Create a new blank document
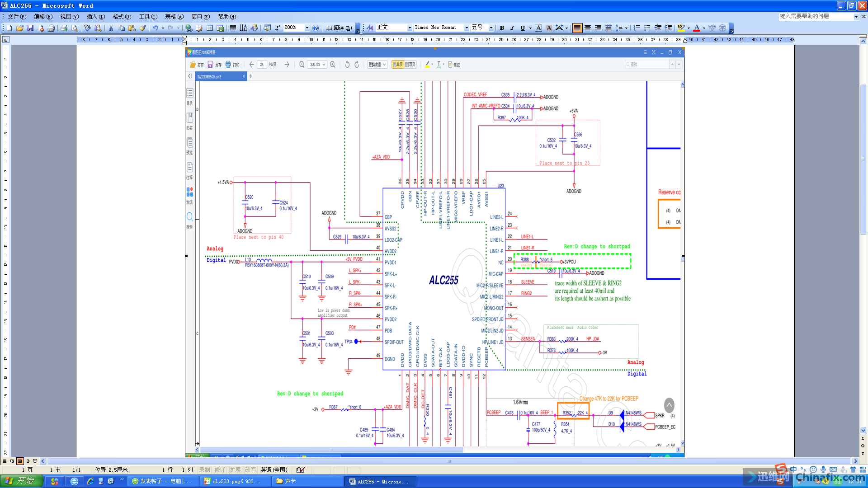868x488 pixels. [9, 28]
